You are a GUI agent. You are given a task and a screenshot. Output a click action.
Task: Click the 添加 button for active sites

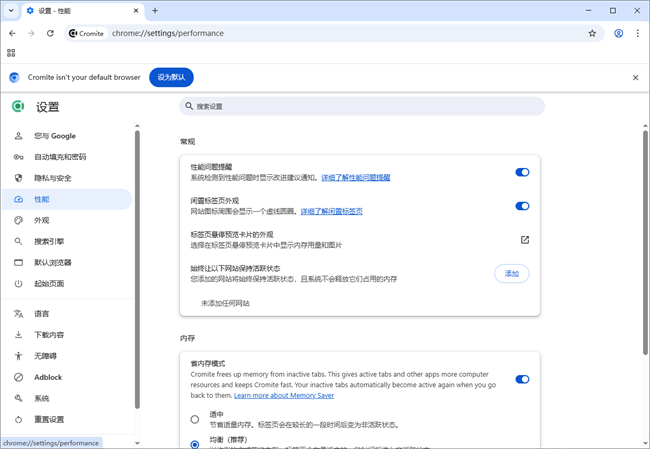pos(511,273)
